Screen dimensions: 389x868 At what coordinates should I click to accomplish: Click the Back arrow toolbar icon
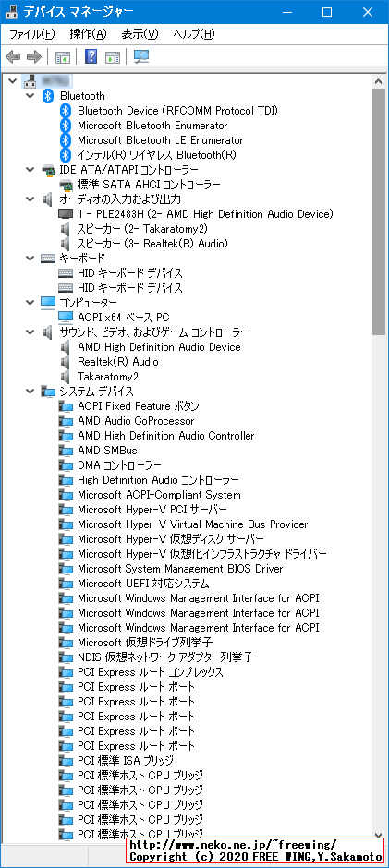point(13,56)
